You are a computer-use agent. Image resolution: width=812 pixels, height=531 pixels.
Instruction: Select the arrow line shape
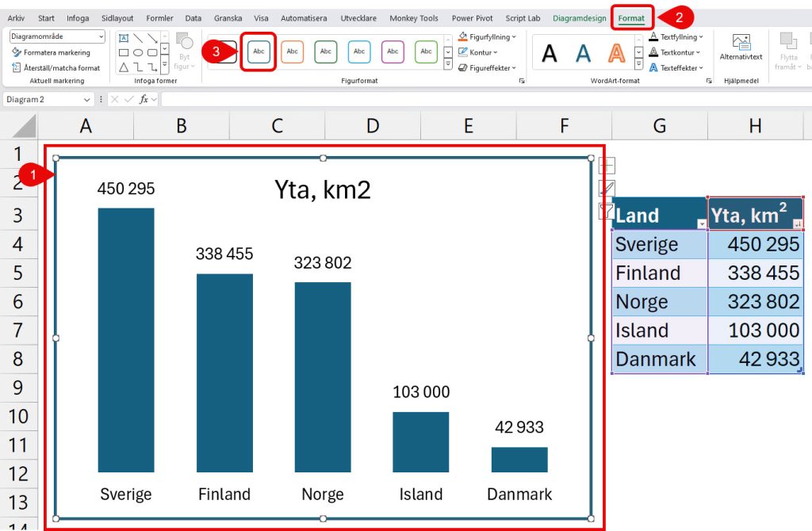coord(152,38)
